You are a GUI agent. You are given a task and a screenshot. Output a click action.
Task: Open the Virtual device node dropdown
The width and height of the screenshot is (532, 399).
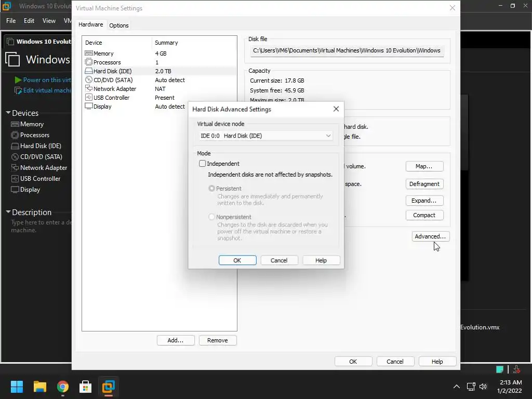(x=265, y=136)
